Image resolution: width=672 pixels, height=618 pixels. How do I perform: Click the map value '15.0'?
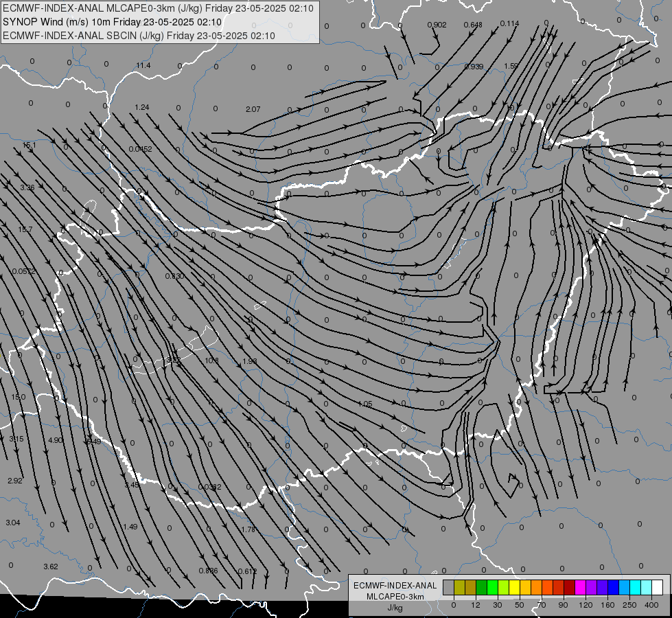tap(18, 397)
